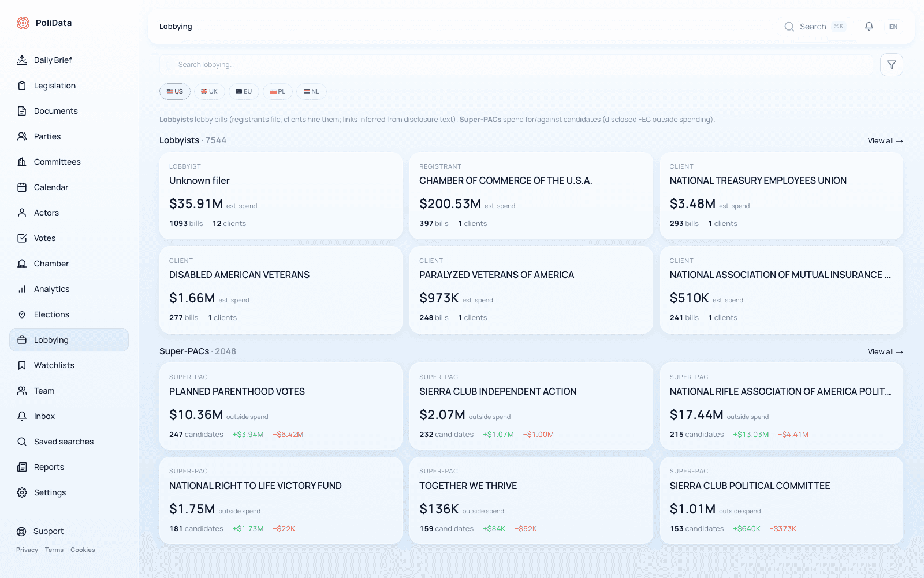This screenshot has height=578, width=924.
Task: Open the Disabled American Veterans card
Action: pyautogui.click(x=281, y=290)
